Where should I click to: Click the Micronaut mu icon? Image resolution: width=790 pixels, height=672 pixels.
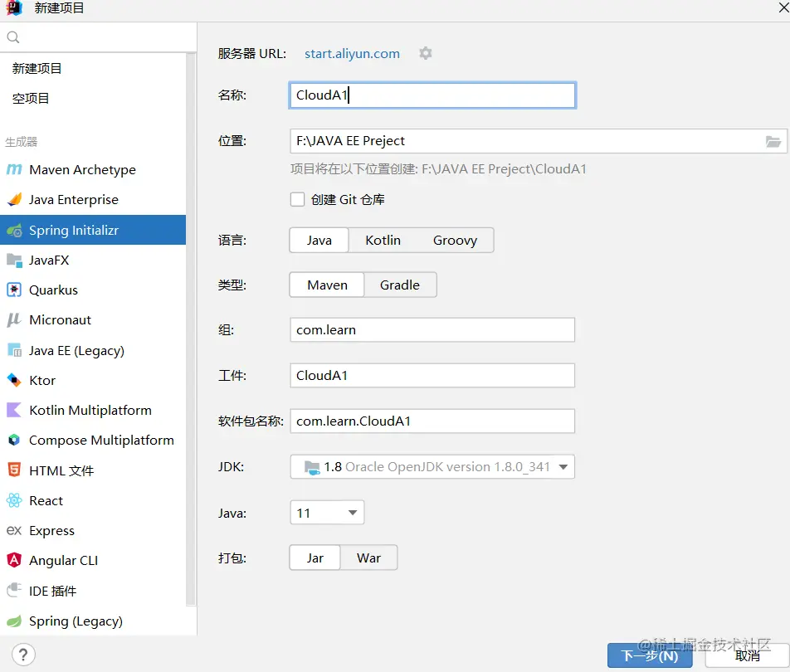(14, 320)
